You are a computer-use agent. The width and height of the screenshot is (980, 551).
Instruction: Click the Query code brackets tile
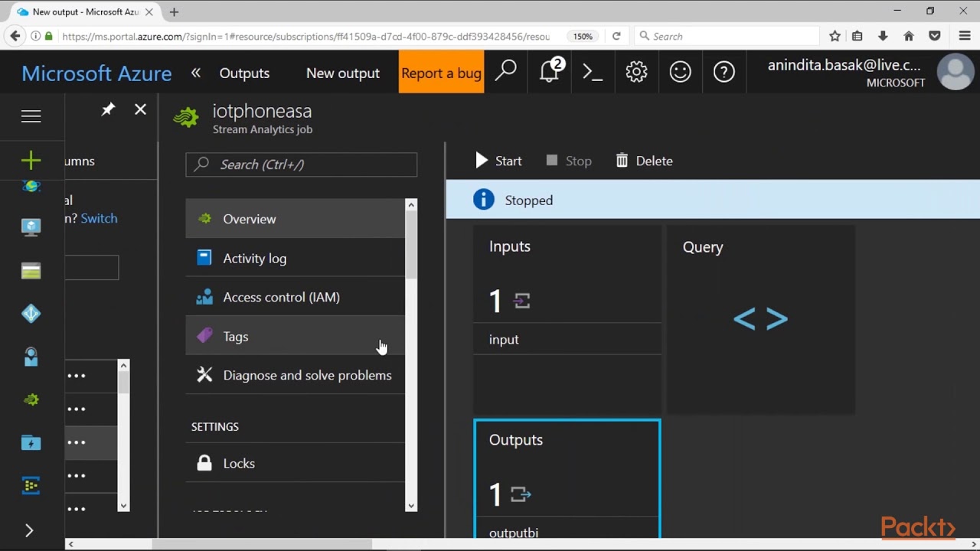tap(761, 321)
